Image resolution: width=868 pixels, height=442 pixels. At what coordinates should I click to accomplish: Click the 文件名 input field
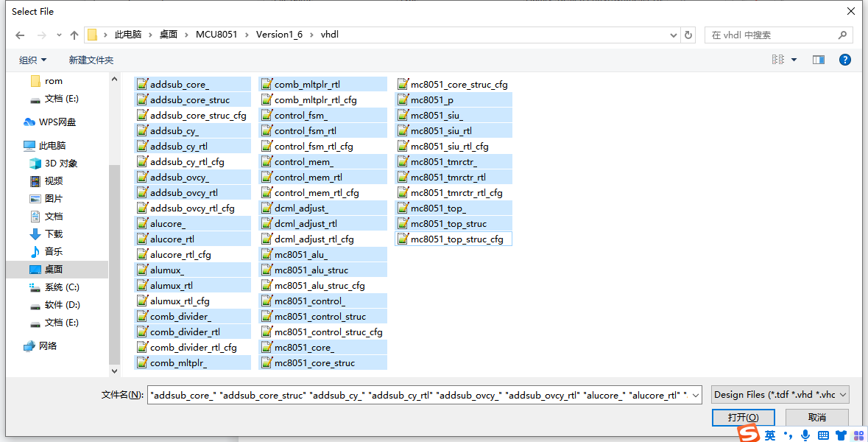click(x=418, y=395)
